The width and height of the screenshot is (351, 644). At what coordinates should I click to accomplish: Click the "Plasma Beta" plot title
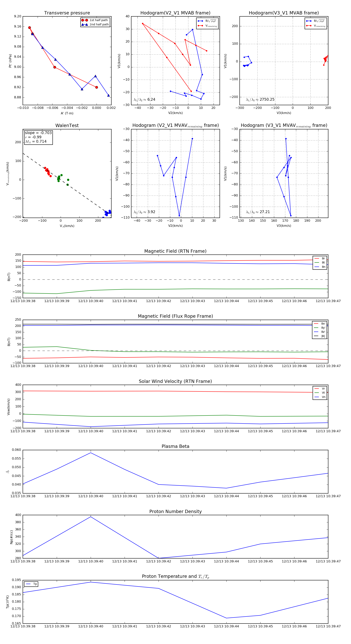[x=175, y=447]
